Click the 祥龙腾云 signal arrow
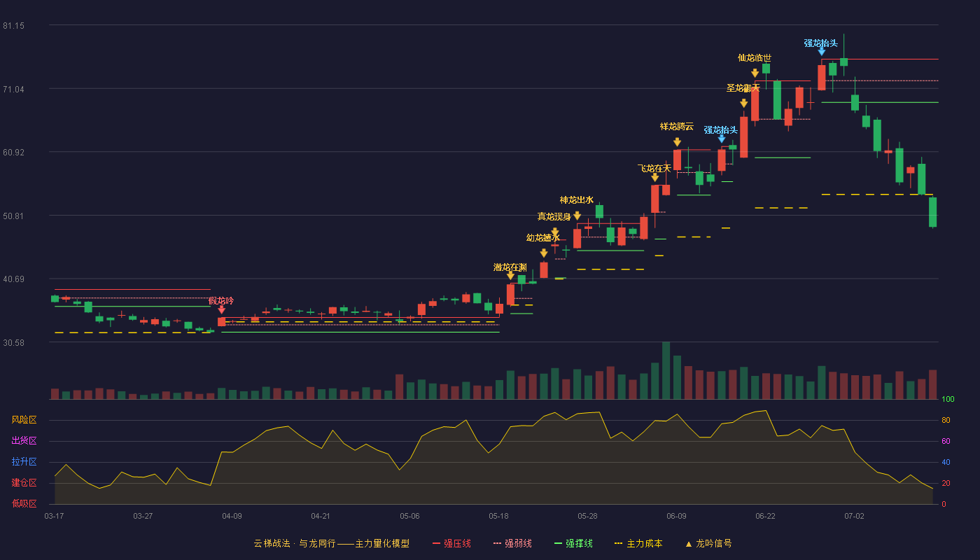The height and width of the screenshot is (560, 980). 677,142
